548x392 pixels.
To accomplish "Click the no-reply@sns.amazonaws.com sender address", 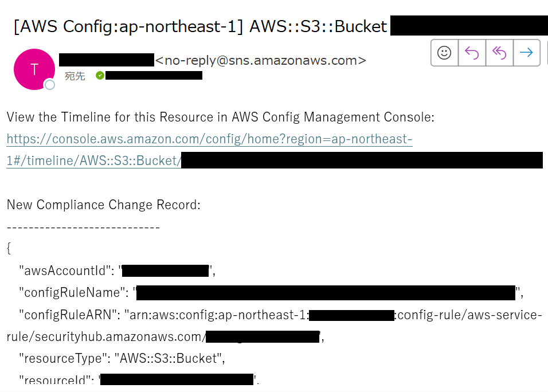I will pos(261,60).
